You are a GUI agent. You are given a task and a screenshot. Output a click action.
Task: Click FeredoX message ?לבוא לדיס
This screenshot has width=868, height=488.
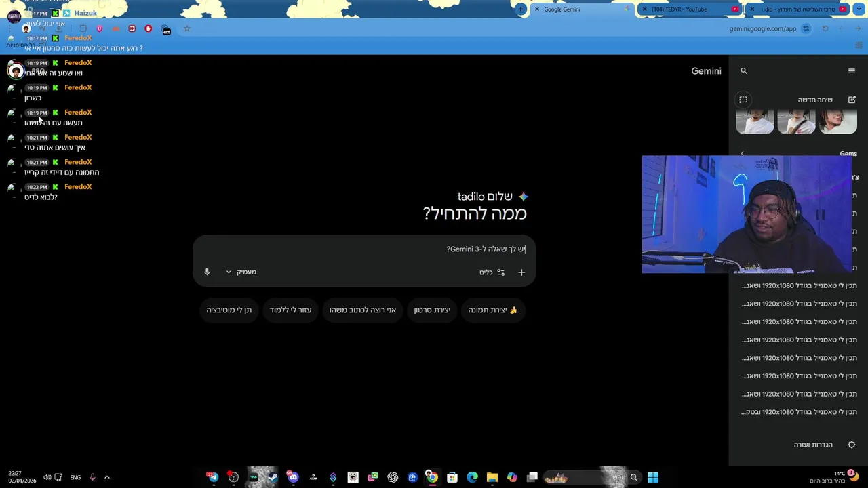tap(41, 197)
